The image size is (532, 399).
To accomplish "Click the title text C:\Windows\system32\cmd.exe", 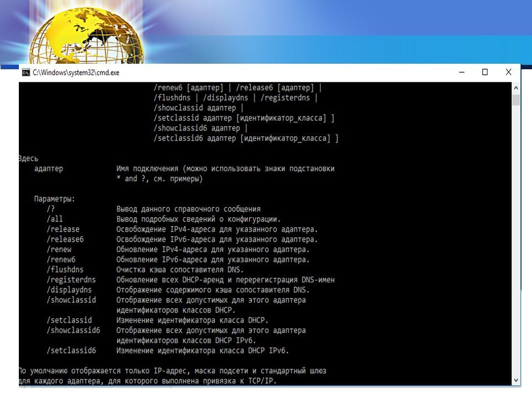I will [76, 73].
